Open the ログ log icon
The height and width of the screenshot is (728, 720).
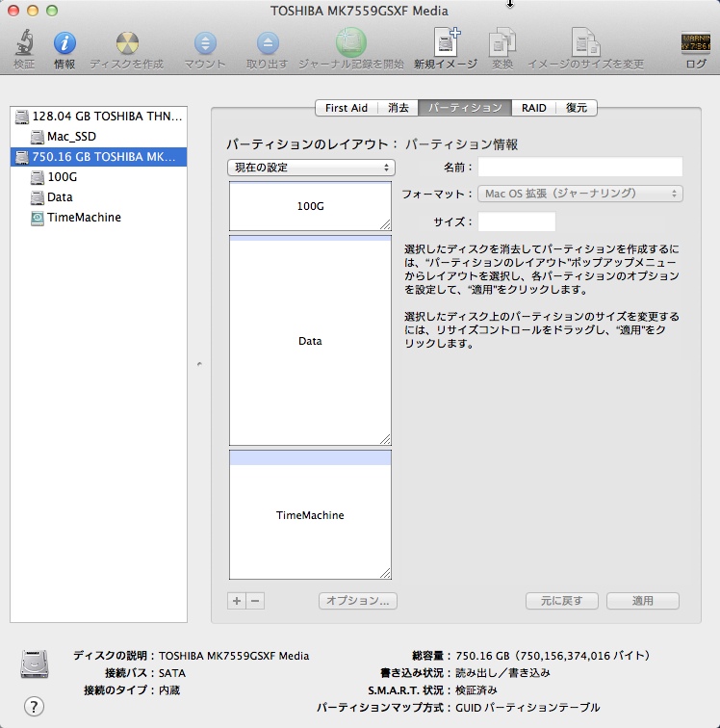(x=695, y=42)
